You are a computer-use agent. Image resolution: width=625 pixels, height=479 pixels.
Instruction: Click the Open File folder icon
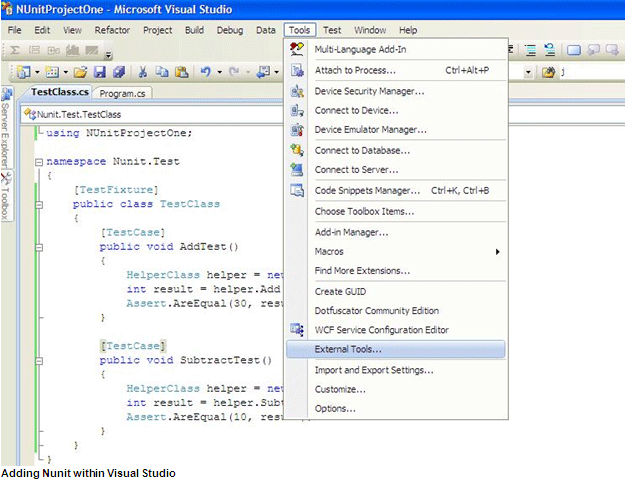click(x=81, y=72)
